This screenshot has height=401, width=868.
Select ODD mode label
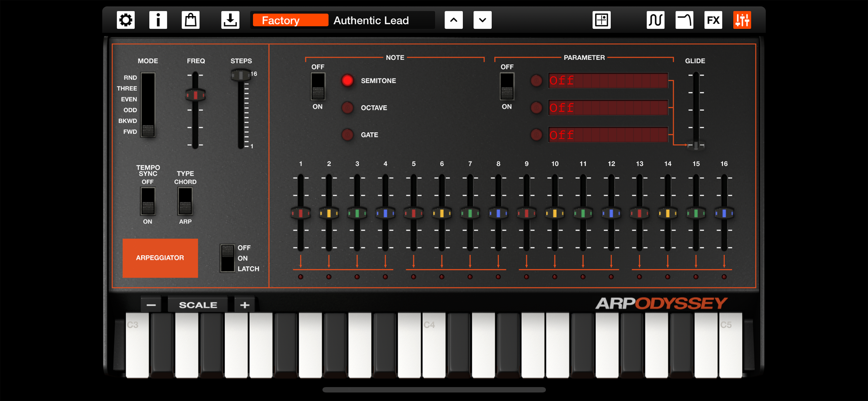tap(130, 110)
